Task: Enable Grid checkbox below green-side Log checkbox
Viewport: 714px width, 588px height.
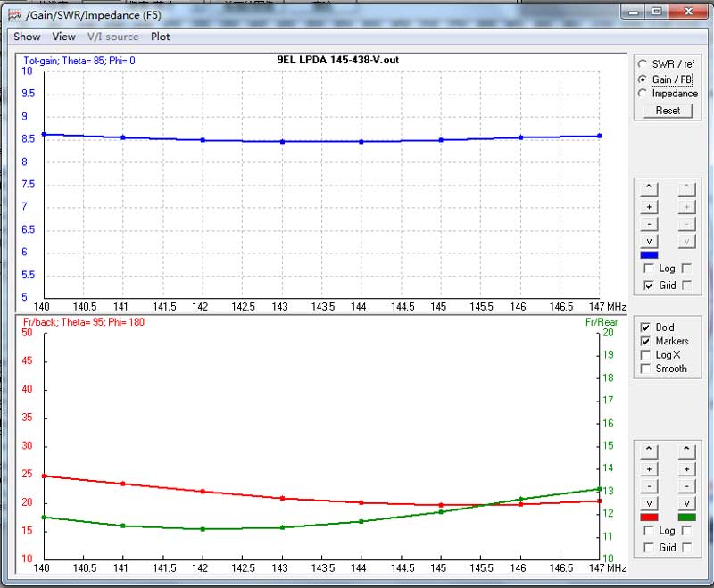Action: pos(686,548)
